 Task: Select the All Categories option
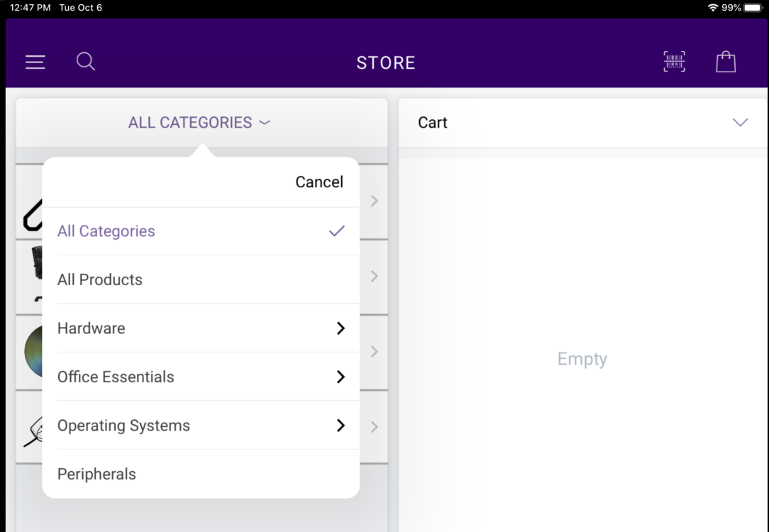106,231
